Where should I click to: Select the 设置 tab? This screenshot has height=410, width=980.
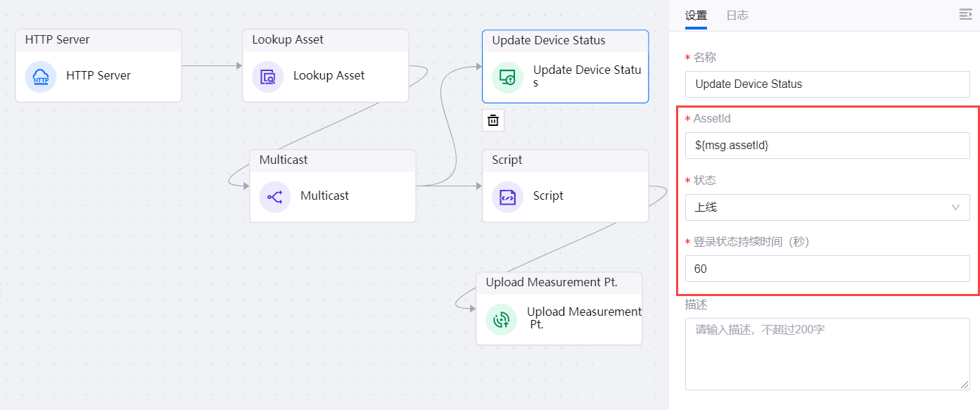(696, 15)
